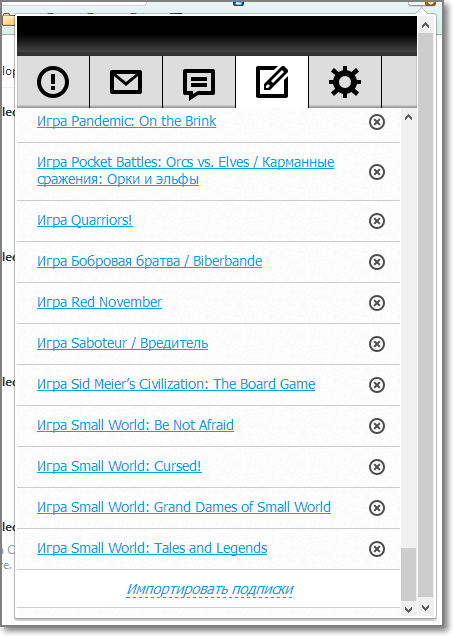Open the notifications tab with exclamation icon
The image size is (453, 636).
click(x=53, y=82)
